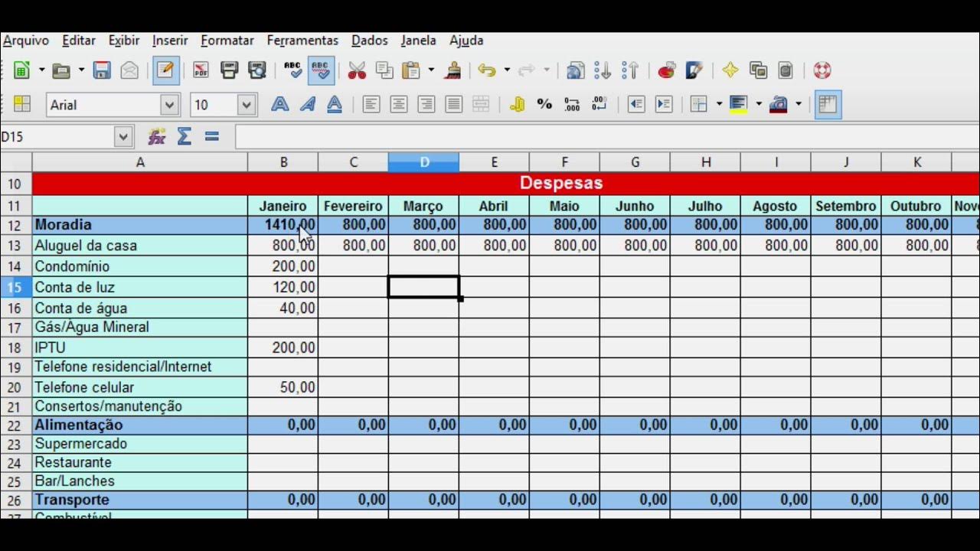Insert a chart from the toolbar
Image resolution: width=980 pixels, height=551 pixels.
[x=667, y=70]
